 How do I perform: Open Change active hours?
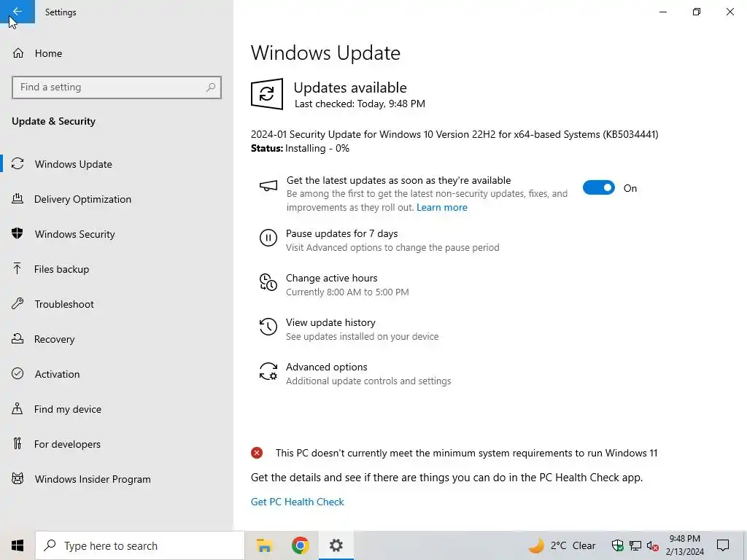pyautogui.click(x=334, y=285)
